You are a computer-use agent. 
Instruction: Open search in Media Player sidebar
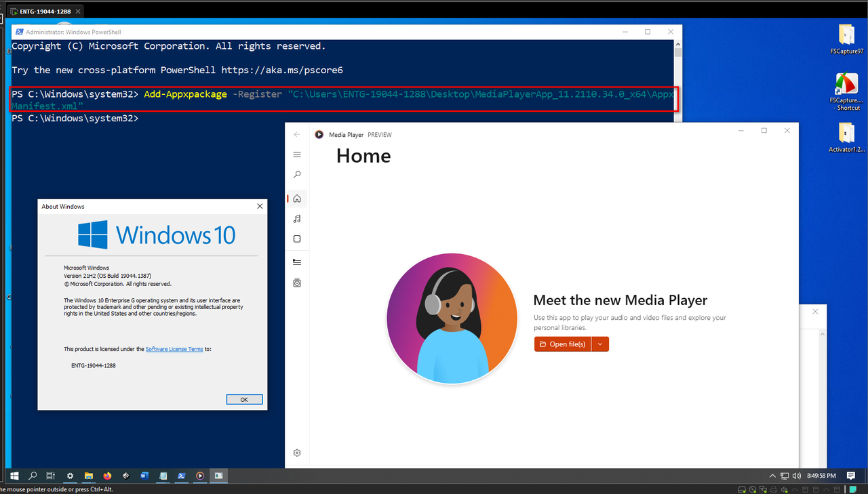[296, 175]
